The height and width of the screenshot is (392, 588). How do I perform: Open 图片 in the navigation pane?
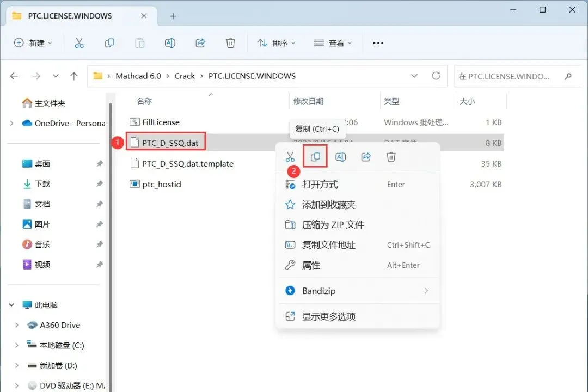coord(36,224)
